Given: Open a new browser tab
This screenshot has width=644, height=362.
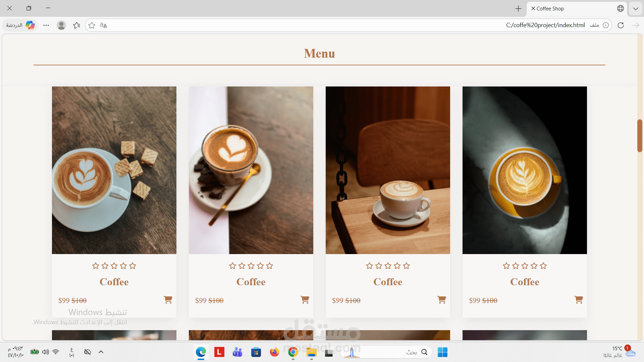Looking at the screenshot, I should (518, 9).
